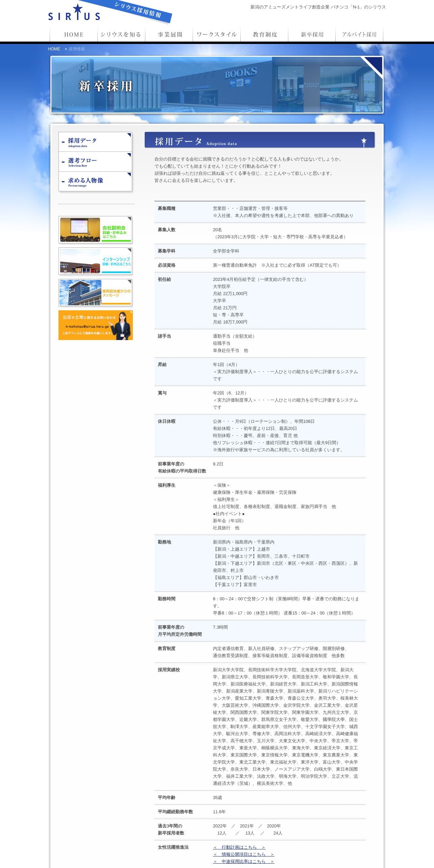Open アルバイト採用 nav item
Screen dimensions: 434x868
(359, 34)
